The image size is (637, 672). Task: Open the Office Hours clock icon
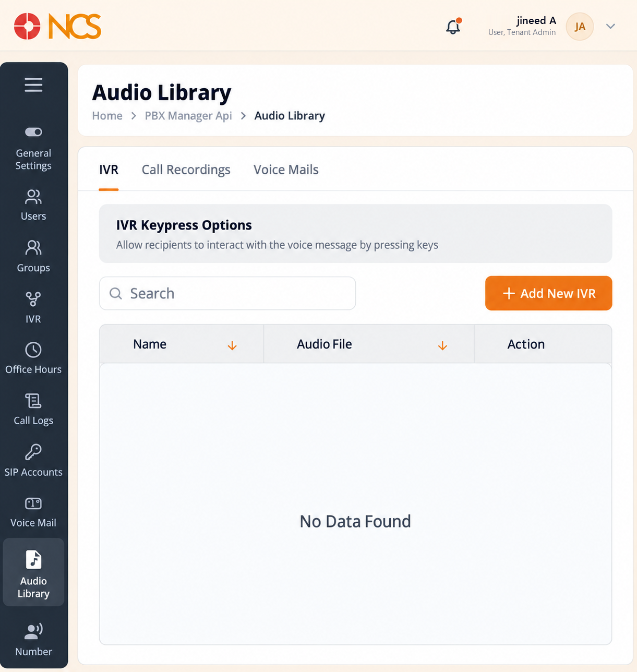(33, 350)
